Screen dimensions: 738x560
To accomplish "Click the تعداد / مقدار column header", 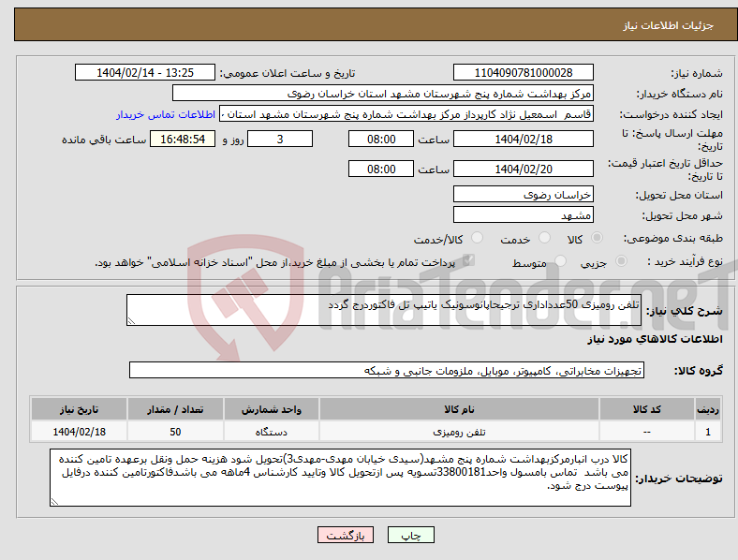I will point(175,409).
